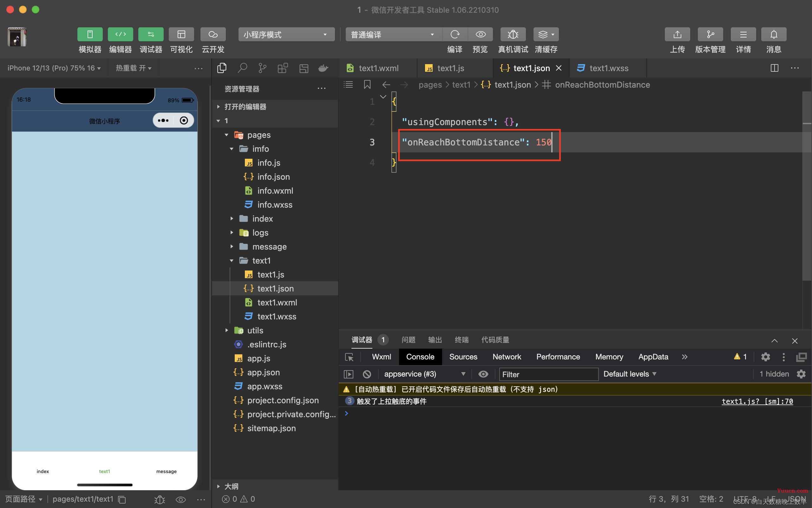Open the Network devtools tab
This screenshot has height=508, width=812.
point(507,357)
